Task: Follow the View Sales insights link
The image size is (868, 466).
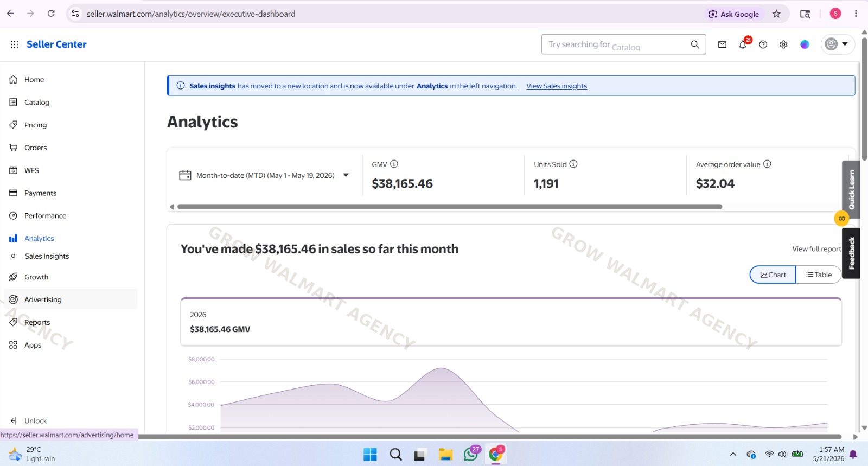Action: pos(557,86)
